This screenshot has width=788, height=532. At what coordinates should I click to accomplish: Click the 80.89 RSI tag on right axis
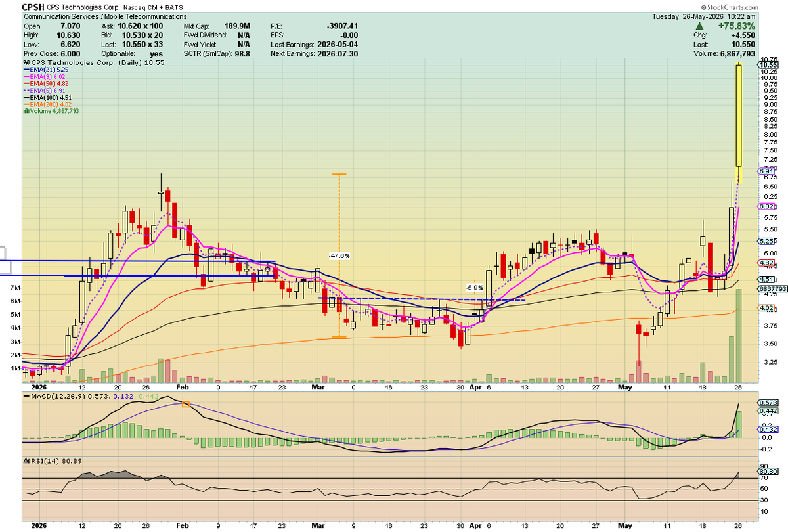click(x=767, y=472)
